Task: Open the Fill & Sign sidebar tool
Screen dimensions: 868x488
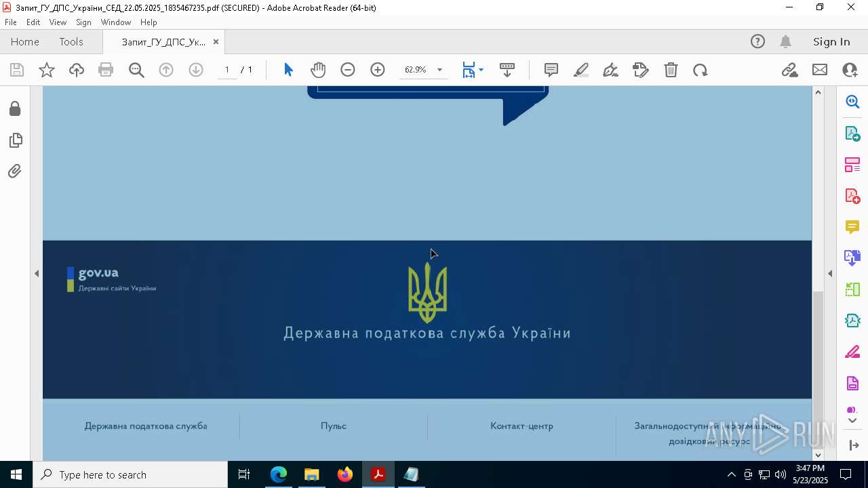Action: pyautogui.click(x=852, y=352)
